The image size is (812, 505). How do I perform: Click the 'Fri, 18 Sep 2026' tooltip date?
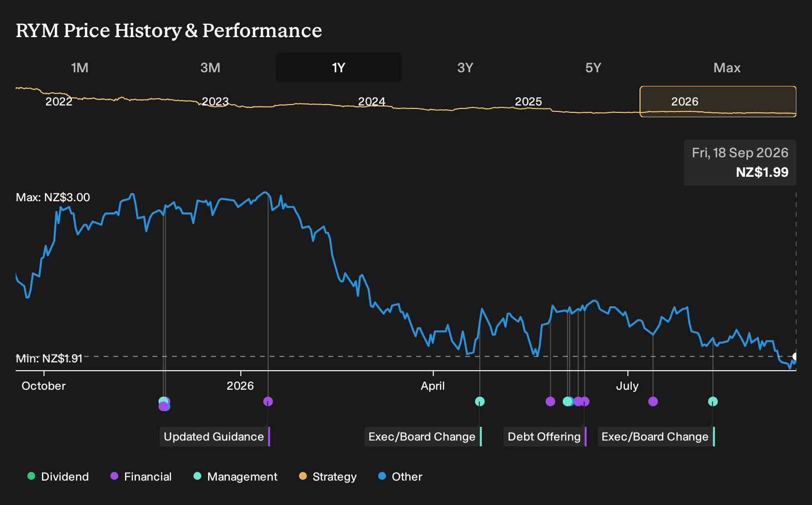click(740, 153)
